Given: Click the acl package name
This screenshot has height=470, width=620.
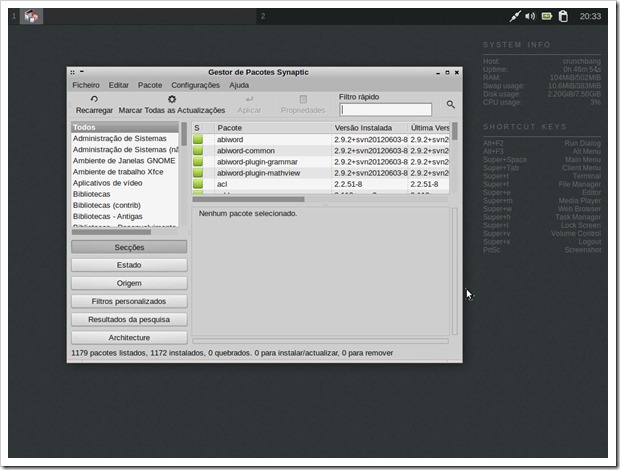Looking at the screenshot, I should tap(222, 183).
